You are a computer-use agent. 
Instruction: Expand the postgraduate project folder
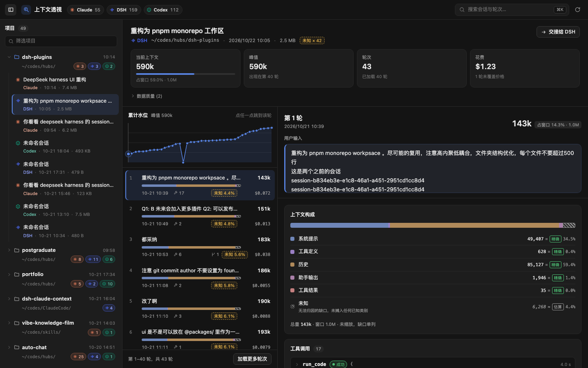pos(9,250)
